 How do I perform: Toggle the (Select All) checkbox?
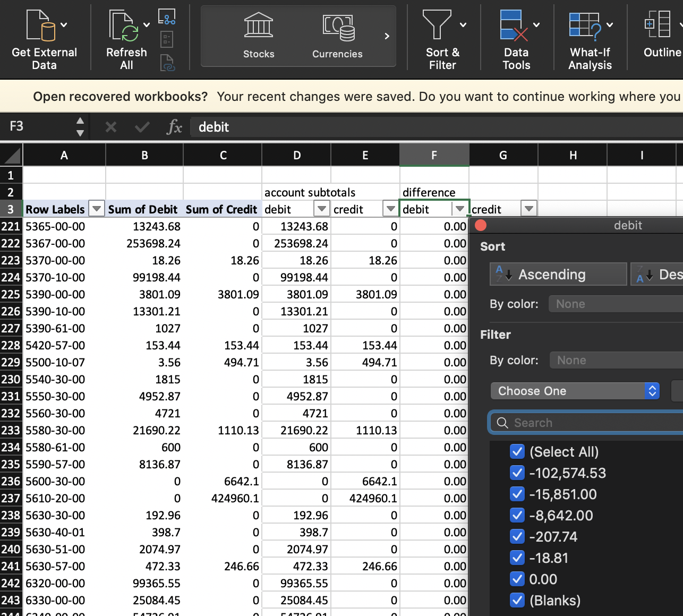point(517,452)
